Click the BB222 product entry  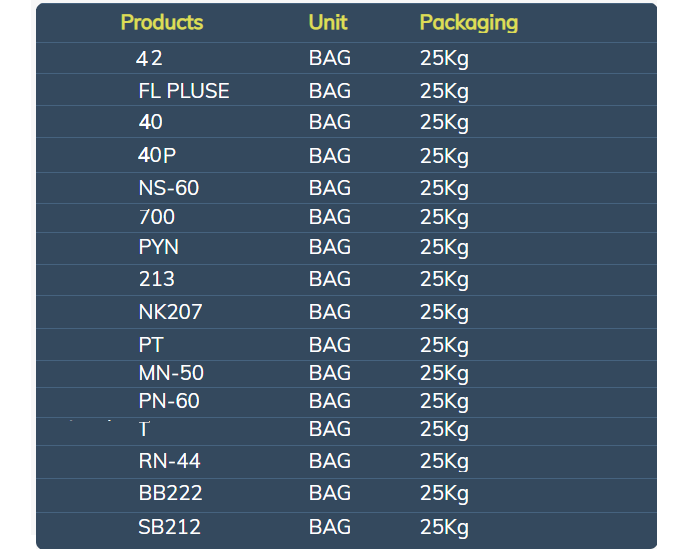(171, 493)
